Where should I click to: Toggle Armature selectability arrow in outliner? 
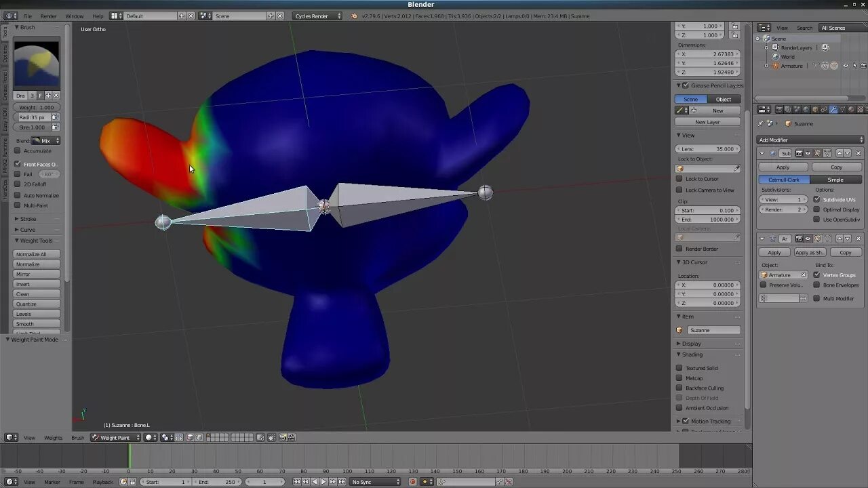854,66
